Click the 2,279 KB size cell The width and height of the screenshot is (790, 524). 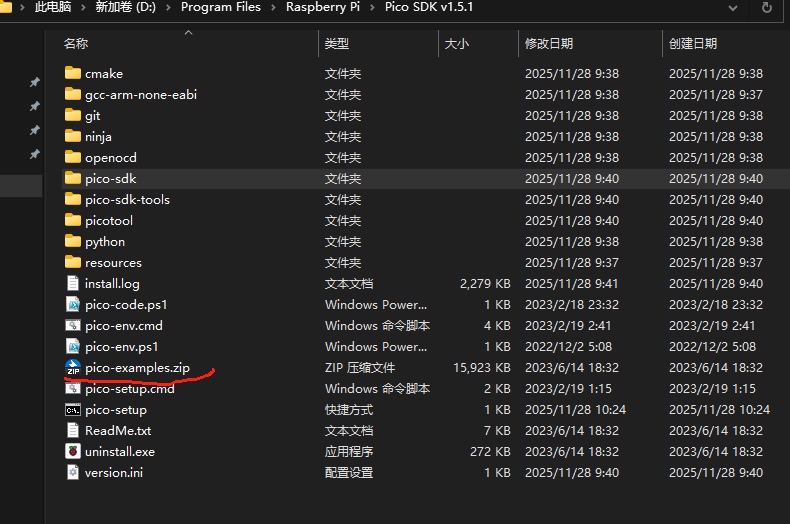pyautogui.click(x=485, y=284)
